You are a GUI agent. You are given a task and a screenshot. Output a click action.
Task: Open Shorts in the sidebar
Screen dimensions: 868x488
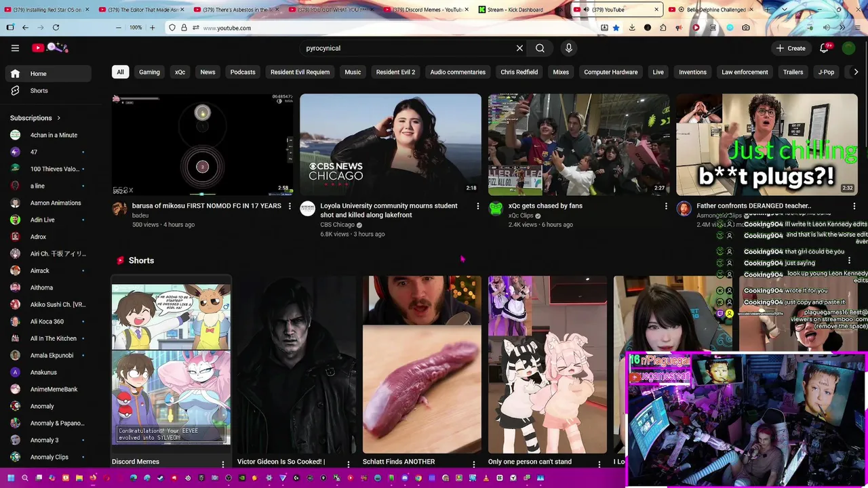pos(47,91)
